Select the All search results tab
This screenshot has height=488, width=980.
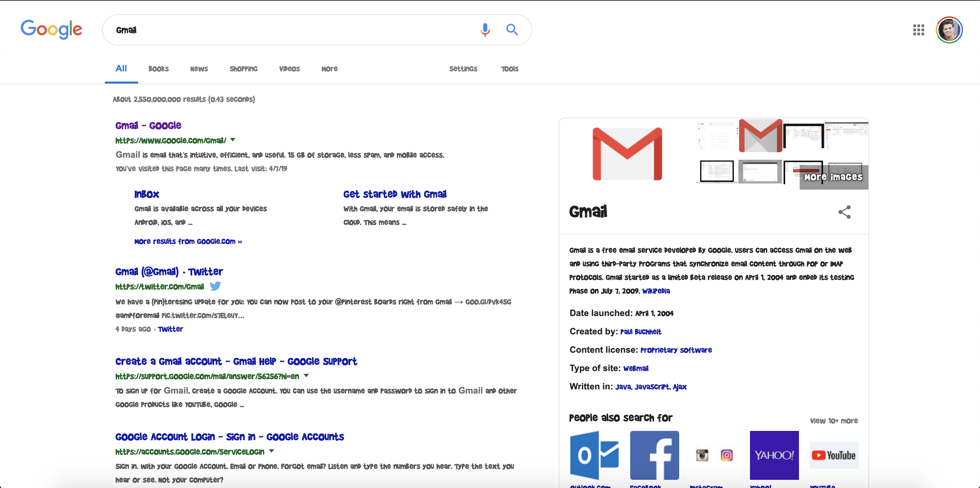pos(120,69)
